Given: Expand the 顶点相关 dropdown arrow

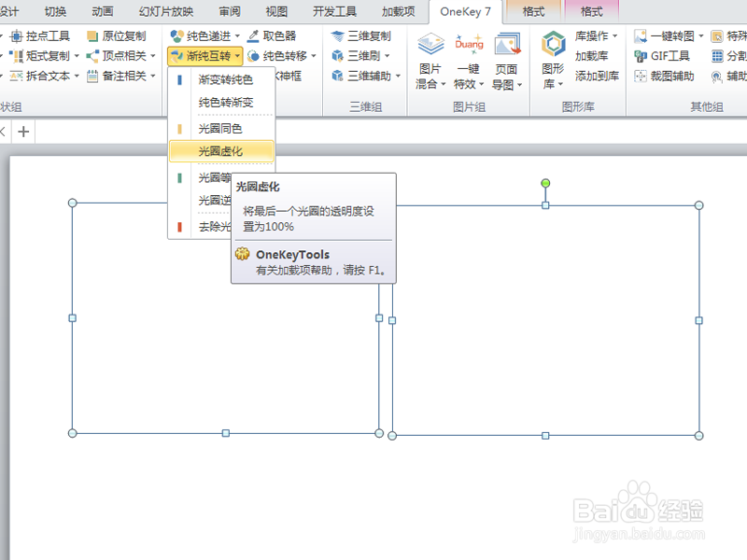Looking at the screenshot, I should point(153,56).
